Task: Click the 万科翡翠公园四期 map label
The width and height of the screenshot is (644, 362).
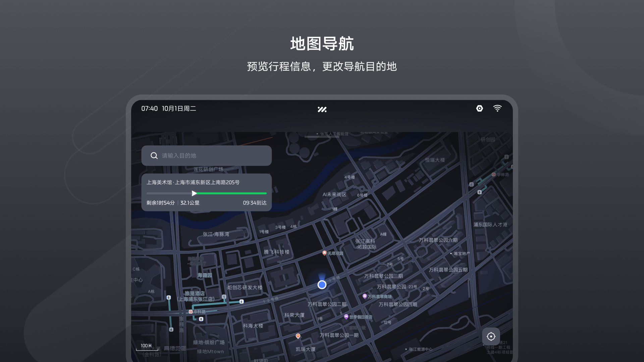Action: pyautogui.click(x=398, y=304)
